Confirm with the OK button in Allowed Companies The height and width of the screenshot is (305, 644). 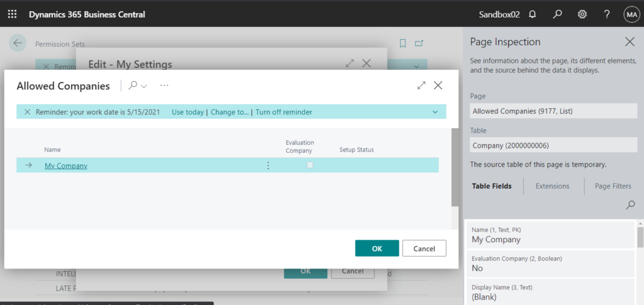(x=377, y=248)
